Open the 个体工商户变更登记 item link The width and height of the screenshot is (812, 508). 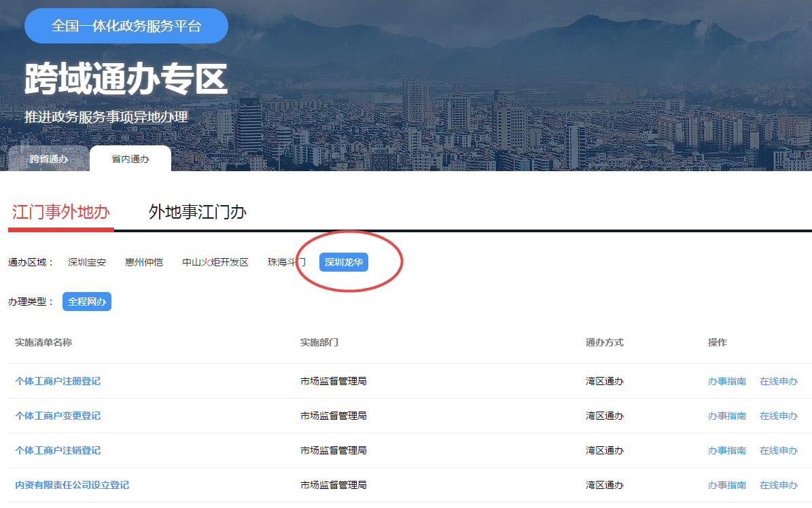(58, 416)
